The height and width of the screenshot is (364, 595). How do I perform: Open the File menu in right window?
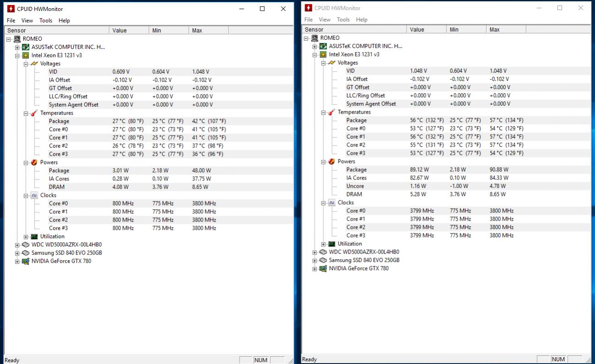click(309, 20)
